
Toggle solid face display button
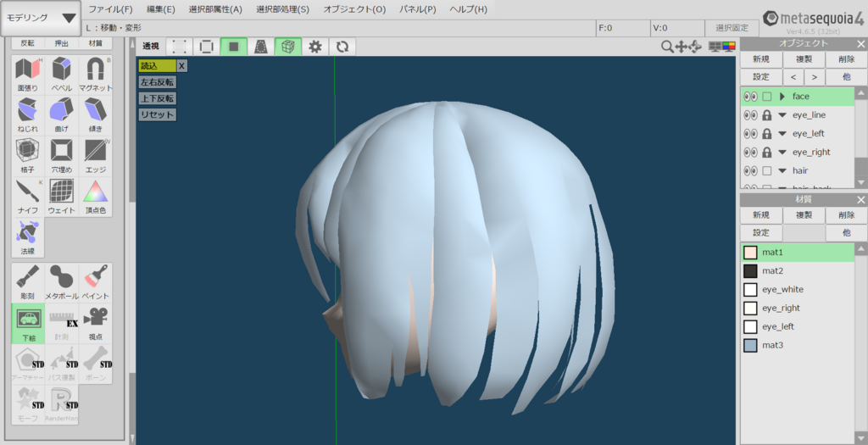coord(234,47)
